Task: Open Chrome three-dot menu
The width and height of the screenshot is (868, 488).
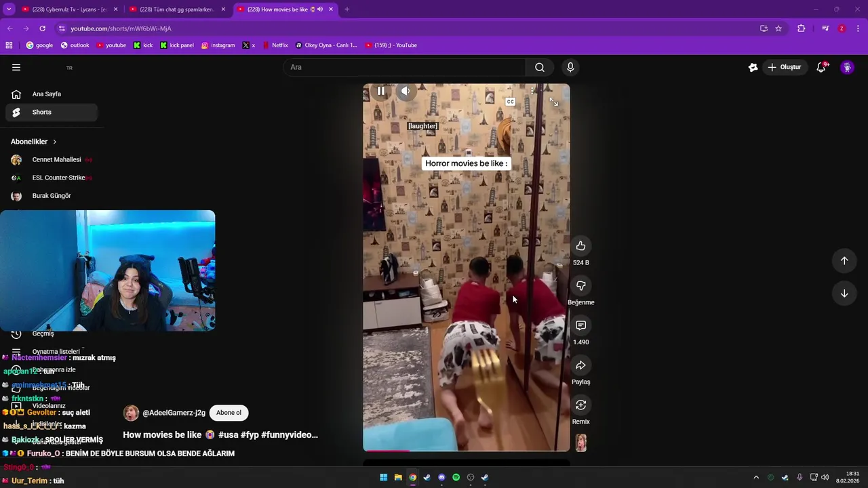Action: pyautogui.click(x=858, y=28)
